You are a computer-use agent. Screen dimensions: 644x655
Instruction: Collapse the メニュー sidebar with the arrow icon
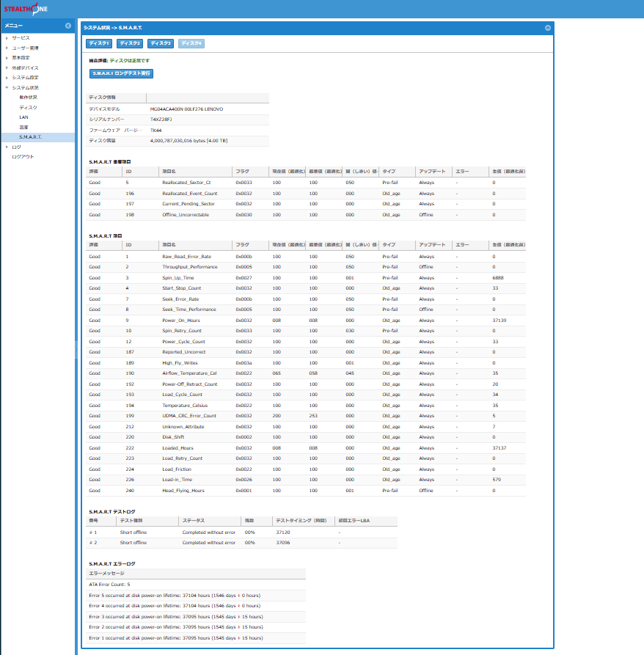coord(68,26)
